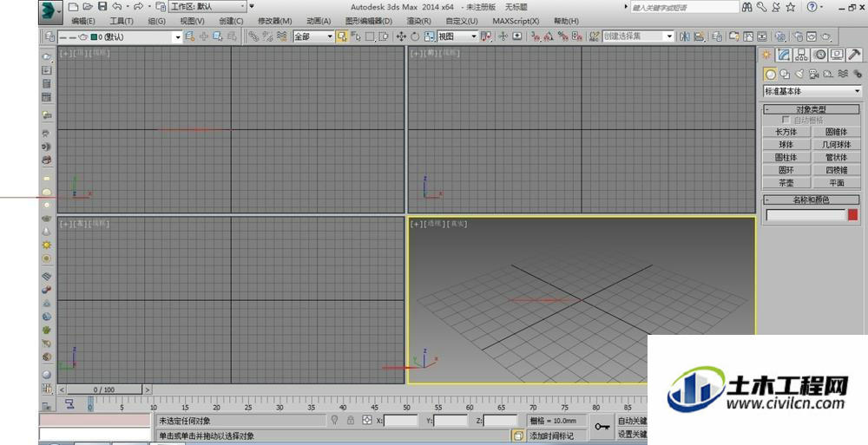
Task: Click the search keyword input field
Action: (685, 7)
